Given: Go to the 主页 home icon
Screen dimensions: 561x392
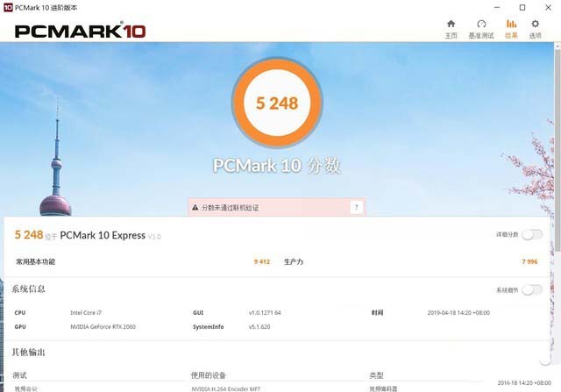Looking at the screenshot, I should point(451,24).
